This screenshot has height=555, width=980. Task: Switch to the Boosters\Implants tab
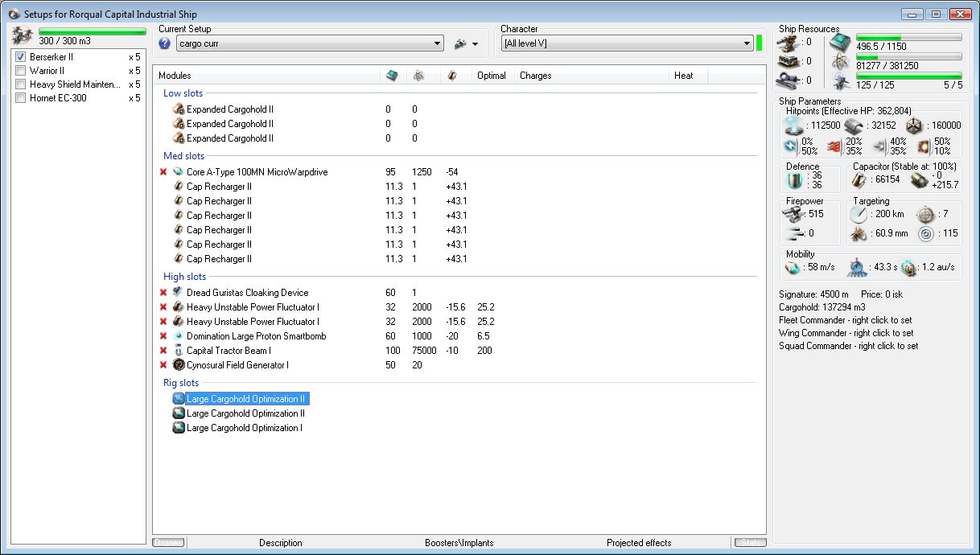pos(459,543)
